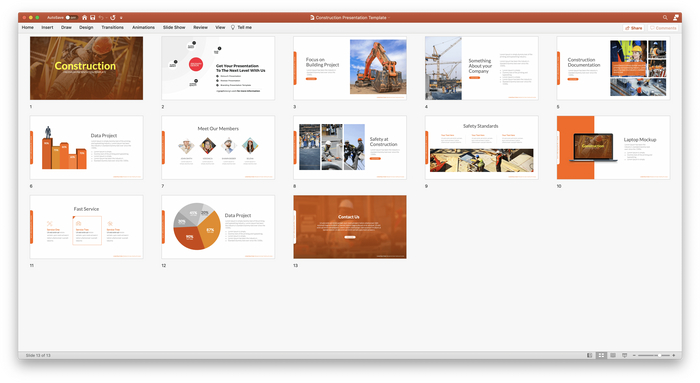Screen dimensions: 700x383
Task: Click the zoom out minus button
Action: (x=634, y=355)
